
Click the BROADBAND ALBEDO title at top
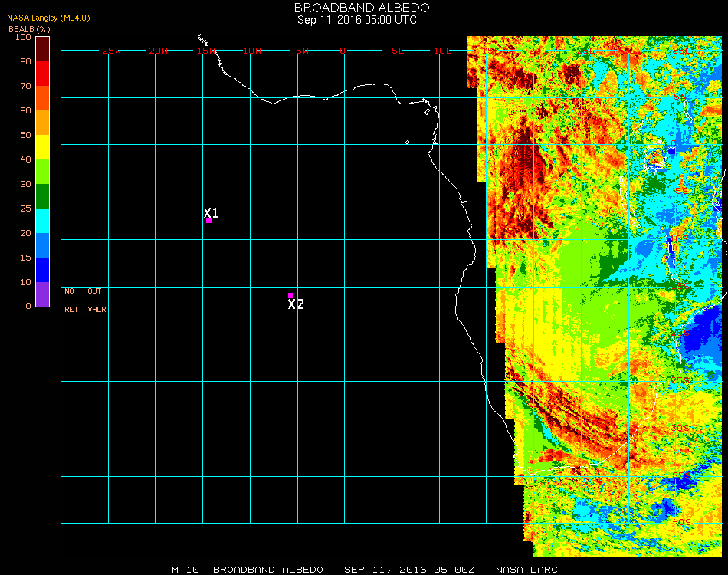356,8
